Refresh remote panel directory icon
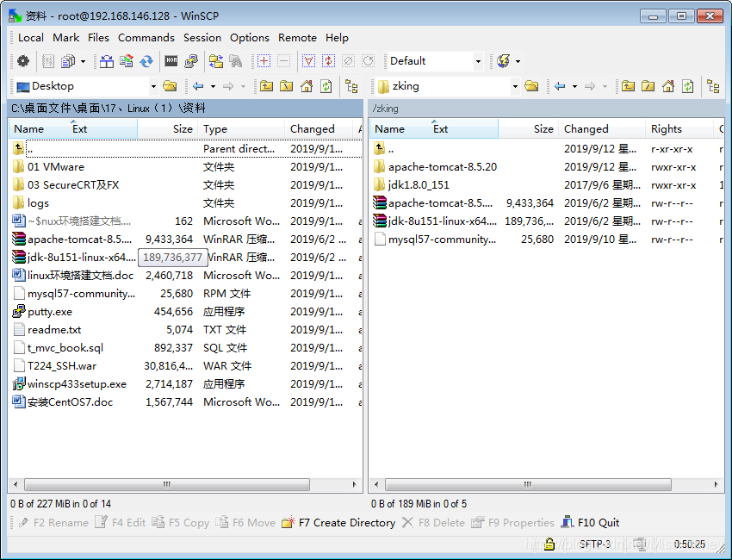732x560 pixels. [688, 86]
